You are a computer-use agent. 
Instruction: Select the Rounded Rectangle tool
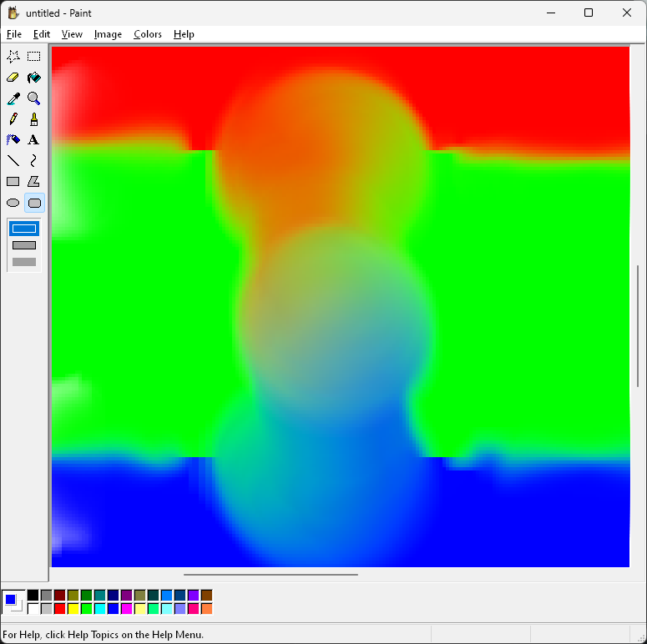(34, 203)
